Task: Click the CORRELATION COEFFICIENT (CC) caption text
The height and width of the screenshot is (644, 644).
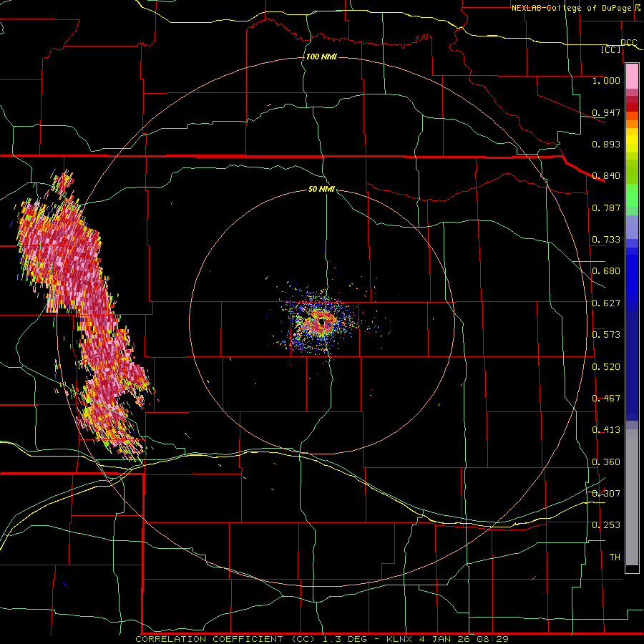Action: 226,639
